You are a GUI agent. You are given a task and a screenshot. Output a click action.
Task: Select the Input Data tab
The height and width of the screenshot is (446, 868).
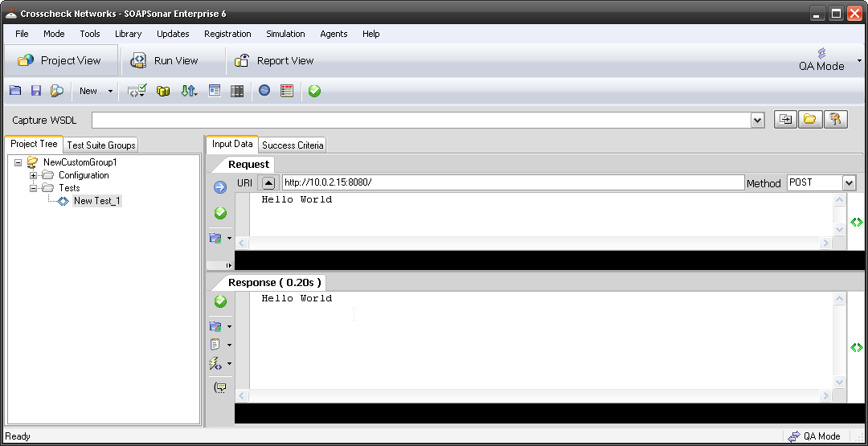point(232,144)
